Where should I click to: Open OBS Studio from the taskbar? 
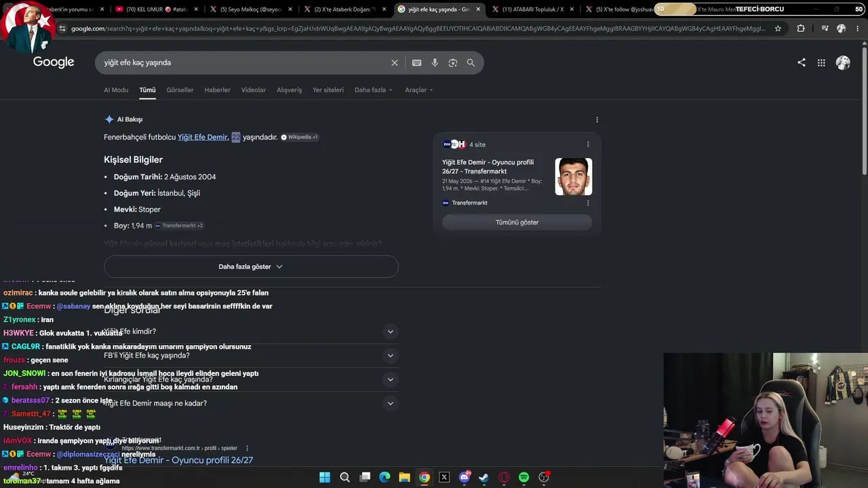tap(544, 477)
